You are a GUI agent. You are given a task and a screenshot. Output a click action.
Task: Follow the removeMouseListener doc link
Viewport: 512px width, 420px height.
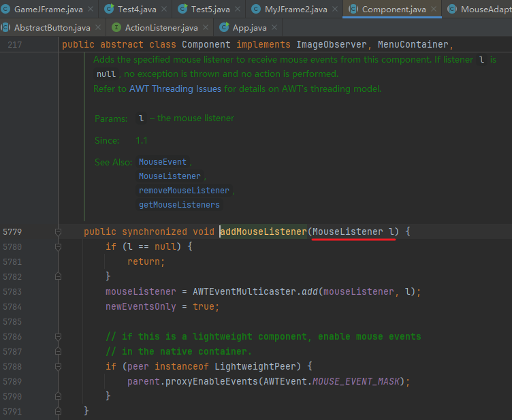point(184,191)
